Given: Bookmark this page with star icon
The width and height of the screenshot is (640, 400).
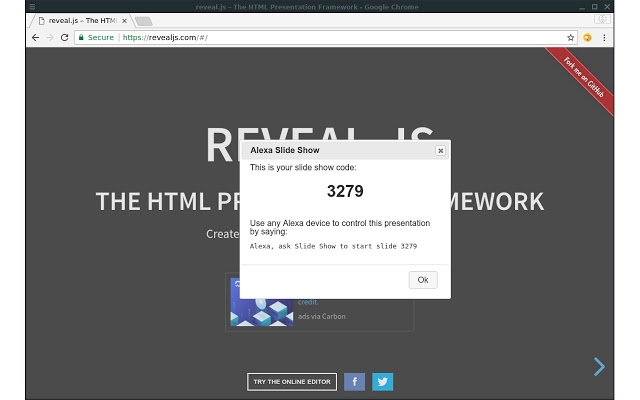Looking at the screenshot, I should tap(570, 38).
